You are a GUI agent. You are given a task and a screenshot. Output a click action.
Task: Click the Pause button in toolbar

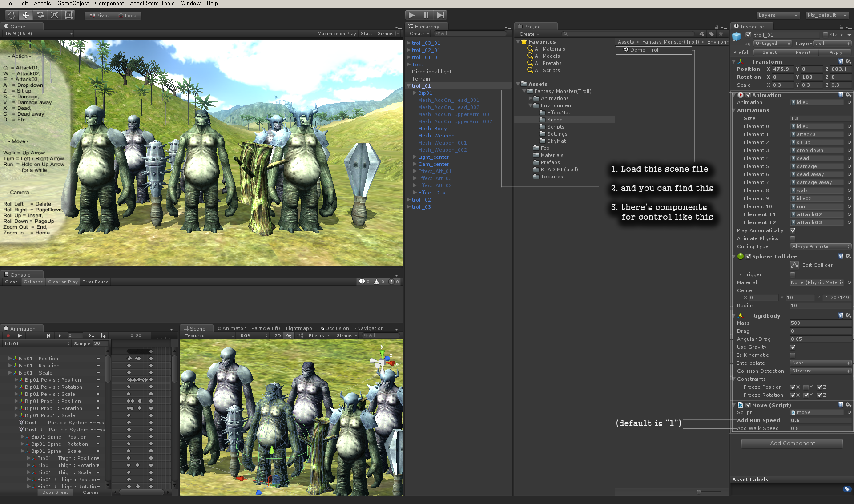tap(426, 15)
